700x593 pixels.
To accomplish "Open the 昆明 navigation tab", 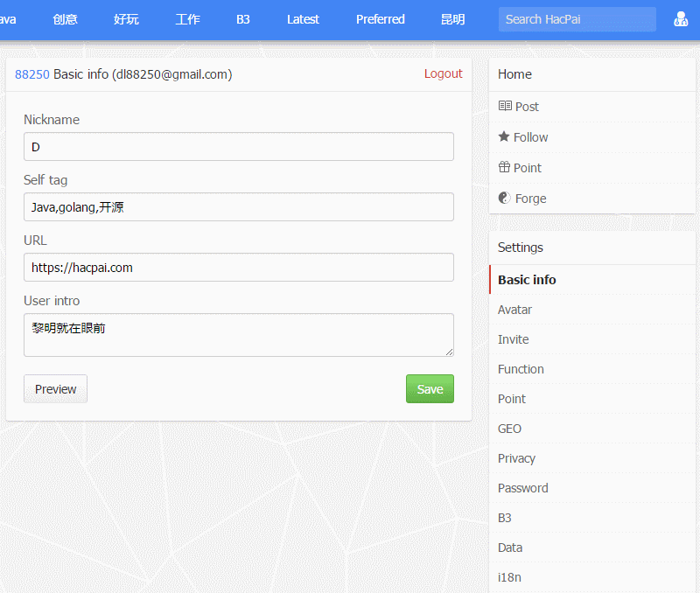I will (452, 19).
